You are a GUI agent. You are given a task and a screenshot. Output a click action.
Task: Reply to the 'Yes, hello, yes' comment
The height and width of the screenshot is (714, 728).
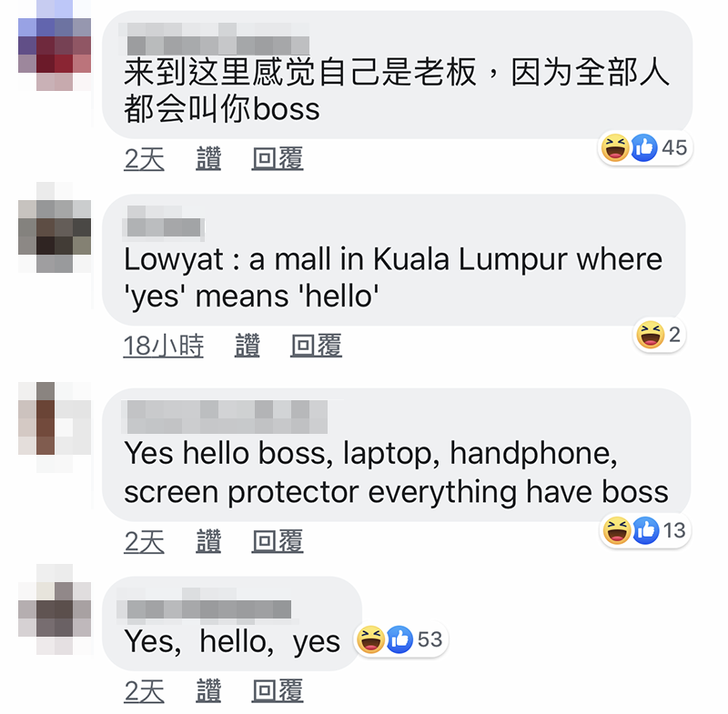[278, 690]
